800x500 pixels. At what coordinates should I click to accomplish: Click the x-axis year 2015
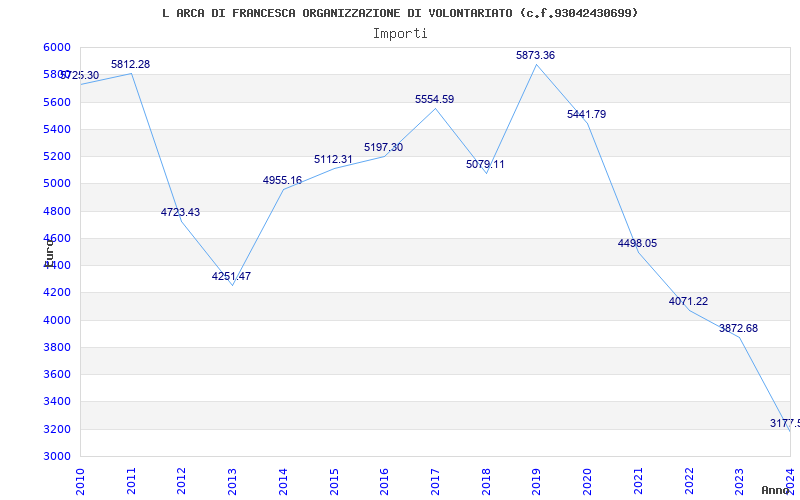(334, 481)
